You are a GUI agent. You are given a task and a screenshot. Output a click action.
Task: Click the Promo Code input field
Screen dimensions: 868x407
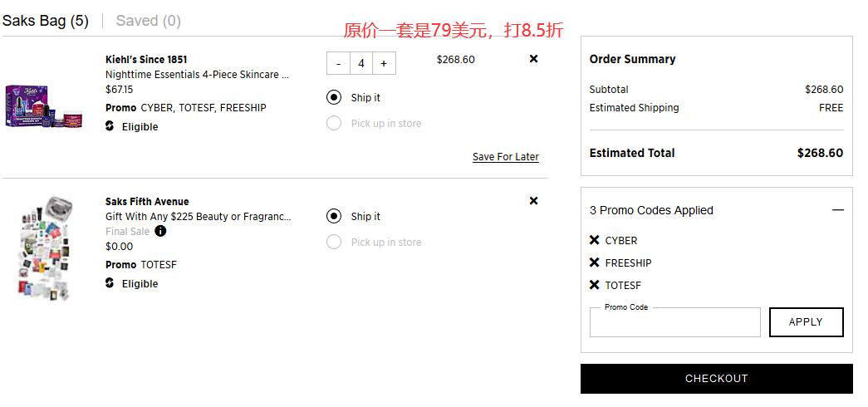pyautogui.click(x=674, y=323)
